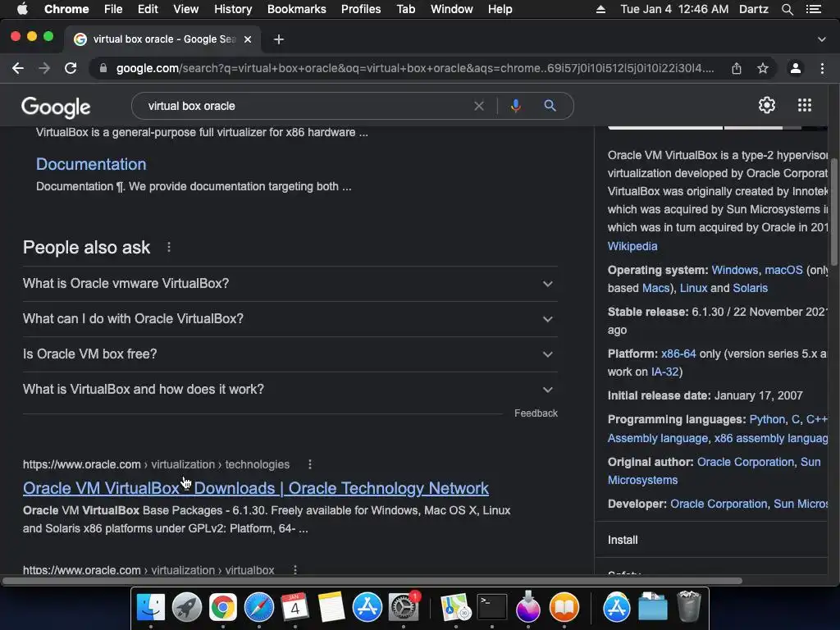840x630 pixels.
Task: Launch Launchpad from the Dock
Action: pyautogui.click(x=187, y=607)
